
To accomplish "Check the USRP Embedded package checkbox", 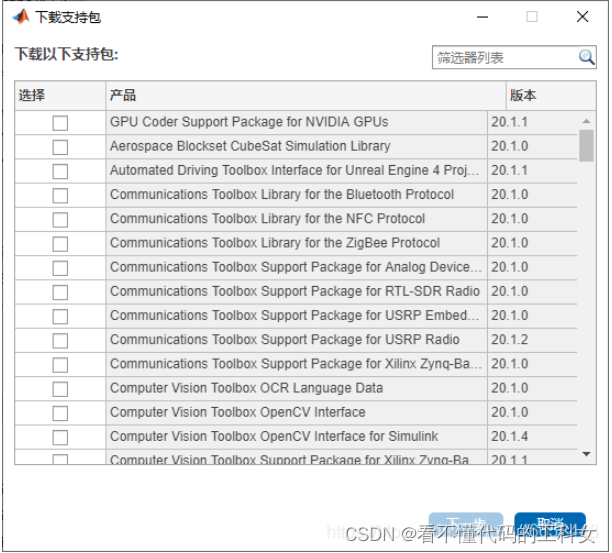I will pos(60,317).
